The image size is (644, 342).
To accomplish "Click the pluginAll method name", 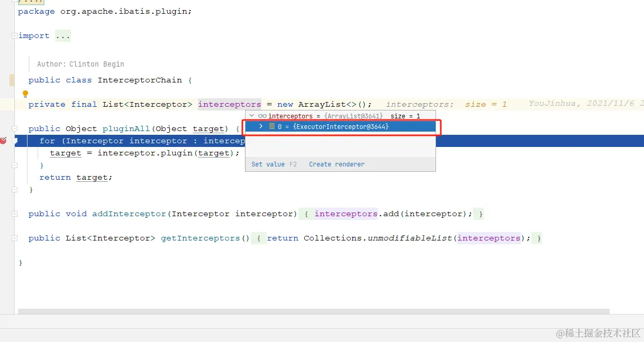I will [126, 128].
